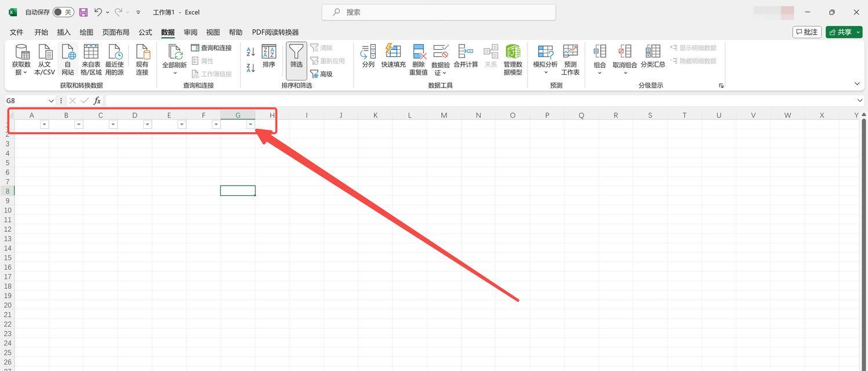The height and width of the screenshot is (371, 868).
Task: Click in the 搜索 search box
Action: pos(439,12)
